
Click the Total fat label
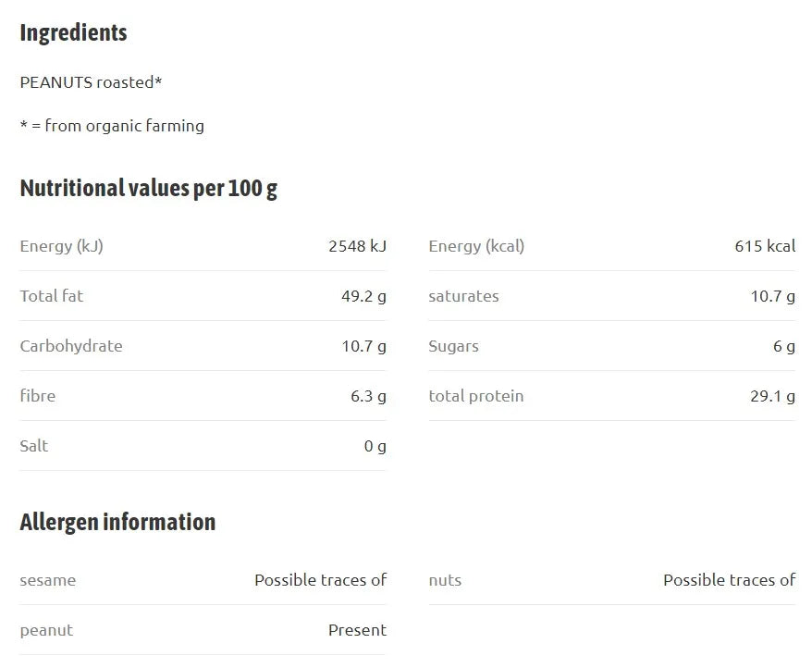(x=51, y=296)
